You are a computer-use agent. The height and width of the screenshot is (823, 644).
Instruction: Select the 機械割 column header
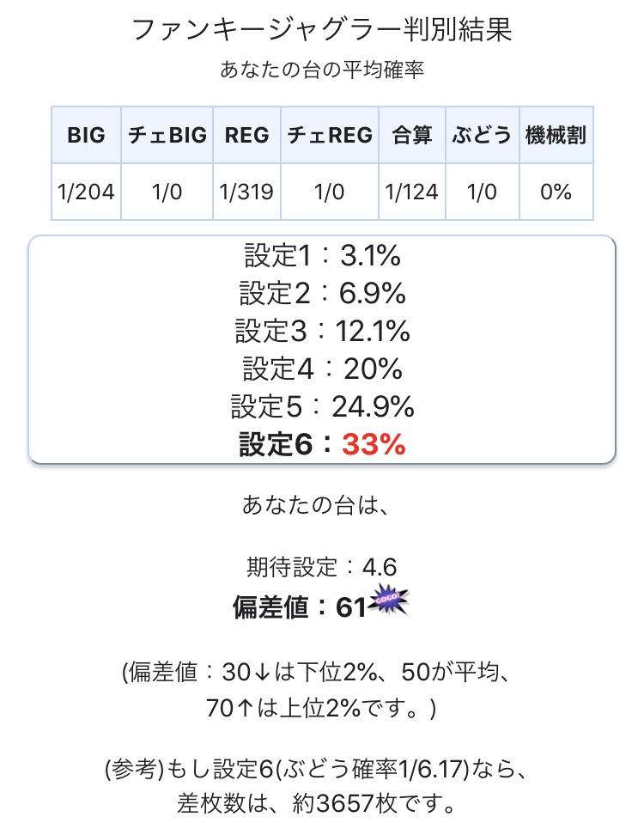(556, 135)
